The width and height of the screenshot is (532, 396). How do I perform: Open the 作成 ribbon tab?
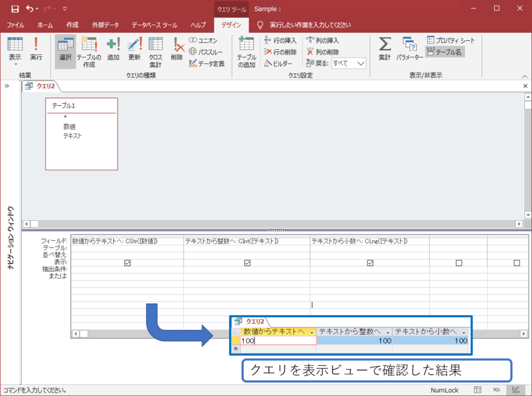point(72,25)
